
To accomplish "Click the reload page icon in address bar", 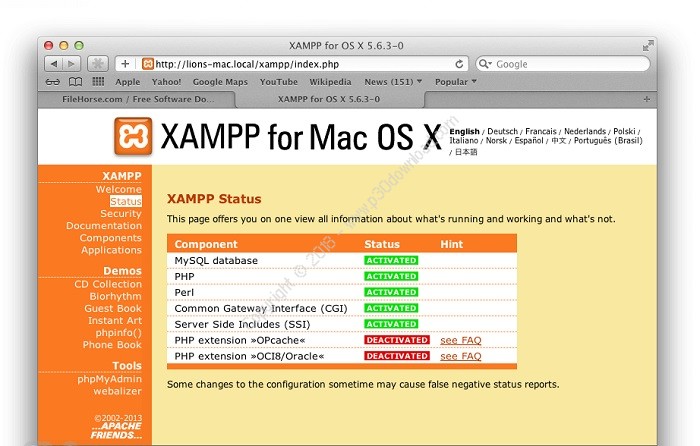I will coord(459,64).
